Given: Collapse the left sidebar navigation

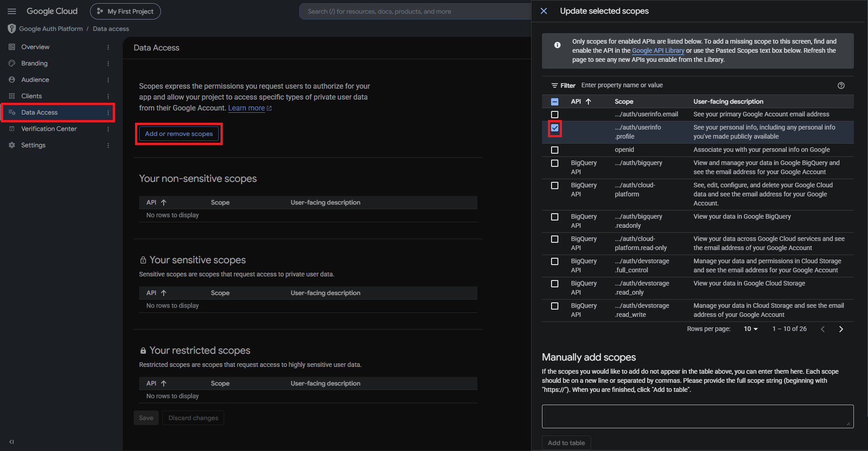Looking at the screenshot, I should pos(11,441).
